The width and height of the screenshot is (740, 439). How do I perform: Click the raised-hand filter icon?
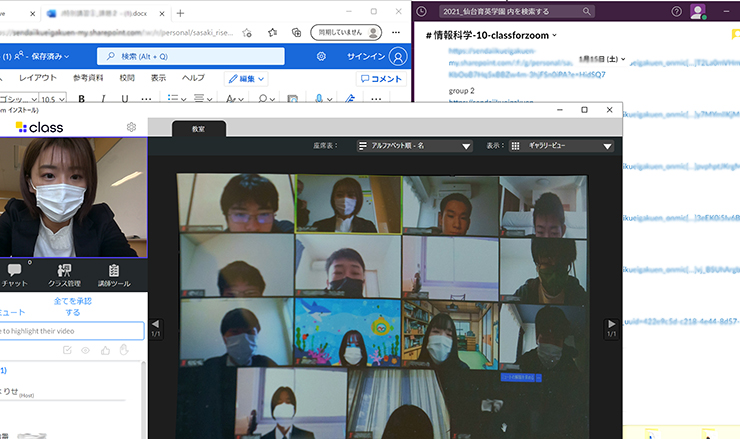[x=124, y=350]
